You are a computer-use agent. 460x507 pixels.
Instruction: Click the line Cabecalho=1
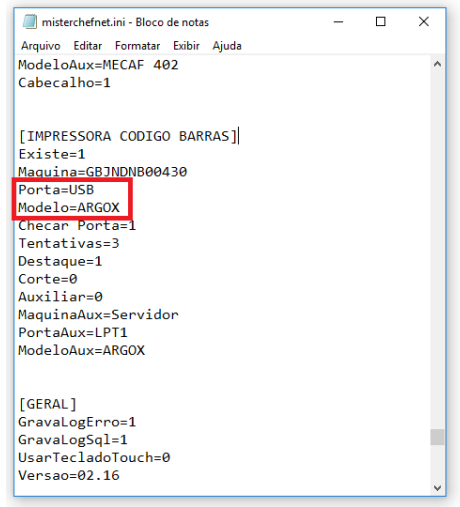pyautogui.click(x=64, y=83)
